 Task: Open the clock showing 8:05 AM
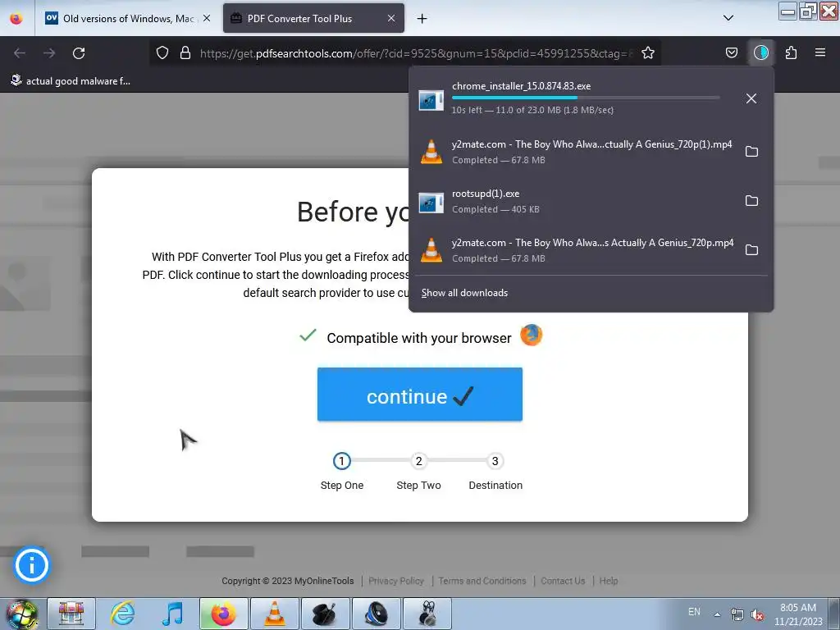[x=798, y=614]
